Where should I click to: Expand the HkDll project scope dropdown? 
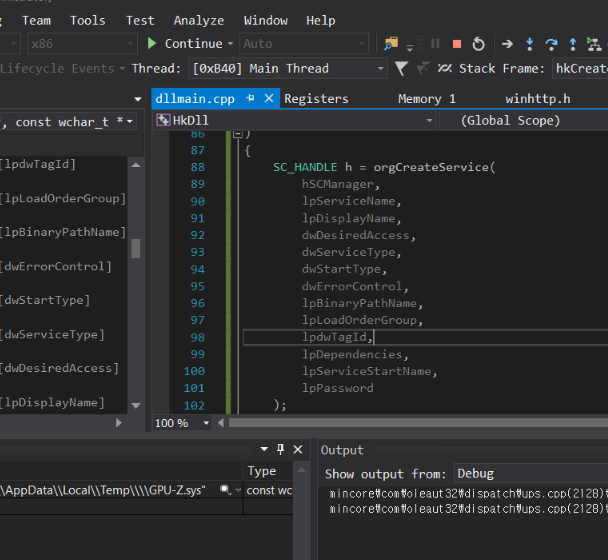pyautogui.click(x=429, y=120)
